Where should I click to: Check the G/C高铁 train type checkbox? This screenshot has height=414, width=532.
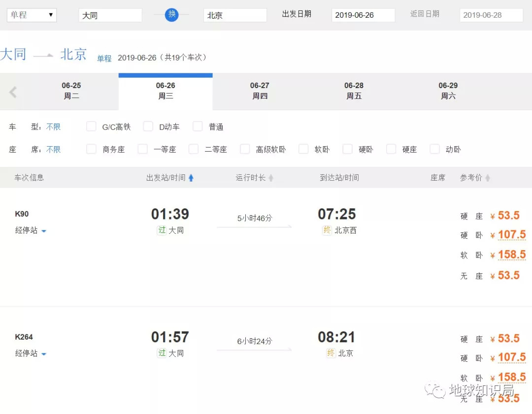(x=91, y=127)
